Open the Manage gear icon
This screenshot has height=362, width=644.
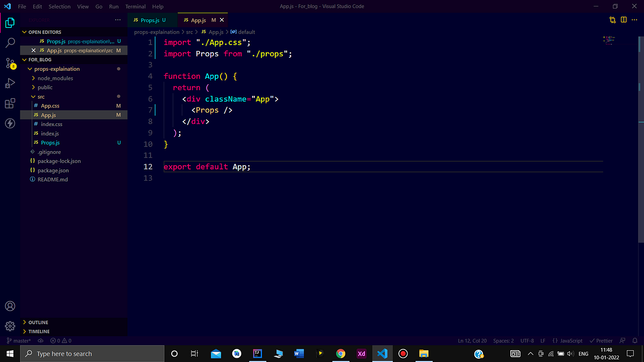[x=10, y=326]
